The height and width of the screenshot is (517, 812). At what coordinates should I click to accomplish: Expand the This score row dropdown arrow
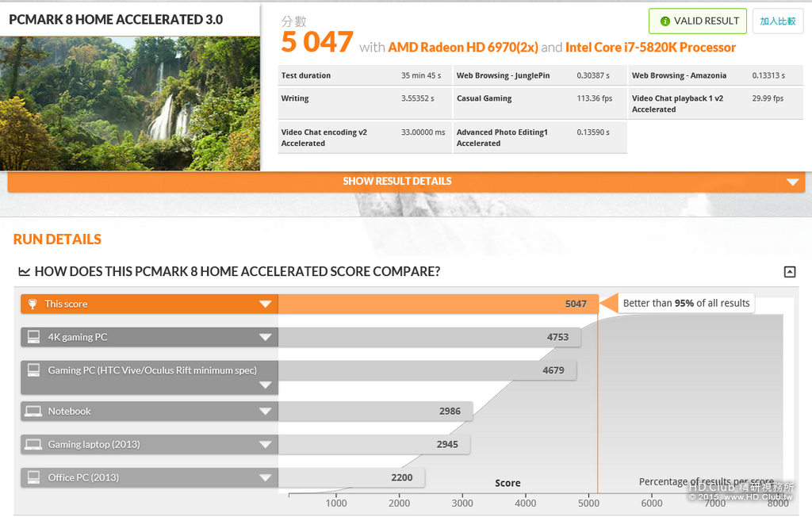click(265, 304)
